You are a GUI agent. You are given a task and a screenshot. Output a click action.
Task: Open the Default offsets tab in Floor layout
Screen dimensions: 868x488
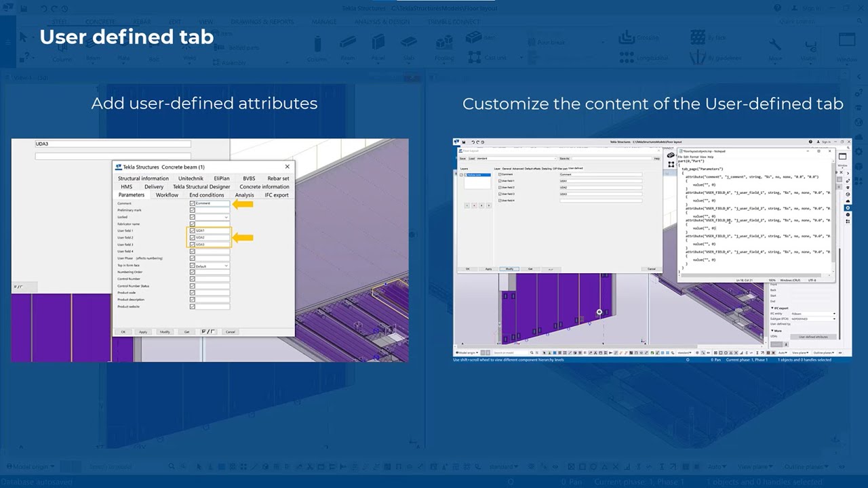(532, 168)
